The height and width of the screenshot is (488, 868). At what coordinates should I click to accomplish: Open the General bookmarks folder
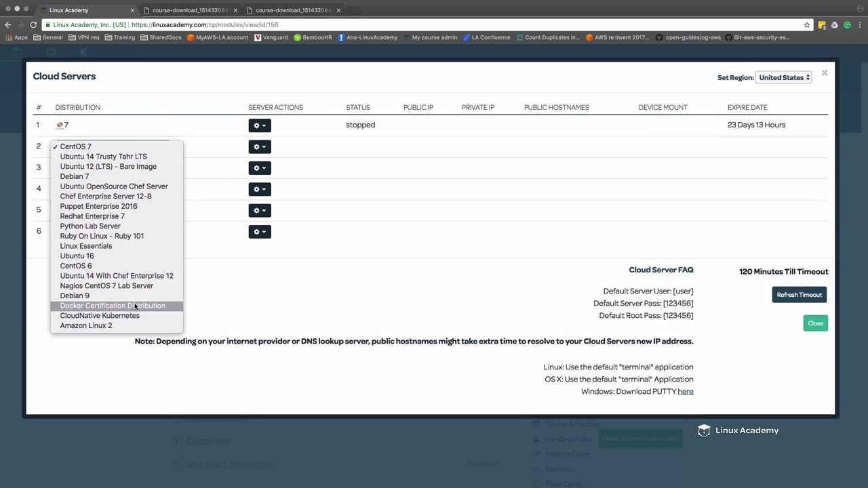pyautogui.click(x=47, y=37)
